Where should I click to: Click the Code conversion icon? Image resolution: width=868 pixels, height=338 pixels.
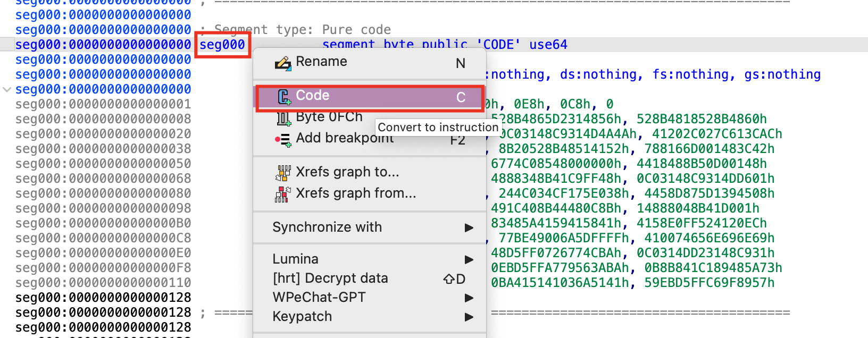[284, 97]
